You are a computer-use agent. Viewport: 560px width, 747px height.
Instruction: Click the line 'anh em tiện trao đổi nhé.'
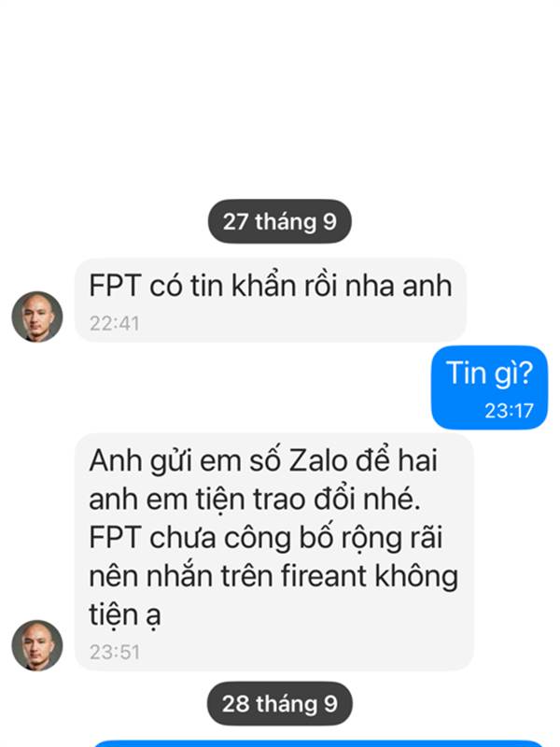point(255,500)
